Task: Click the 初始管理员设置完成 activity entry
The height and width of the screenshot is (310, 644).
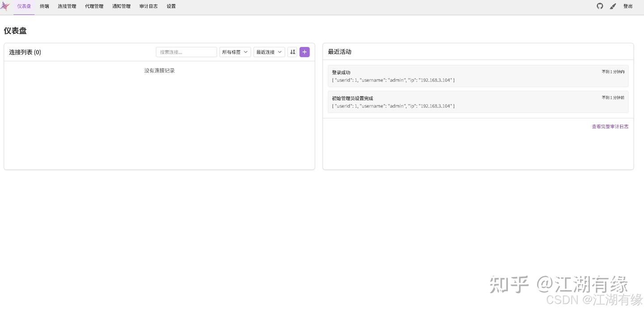Action: point(478,102)
